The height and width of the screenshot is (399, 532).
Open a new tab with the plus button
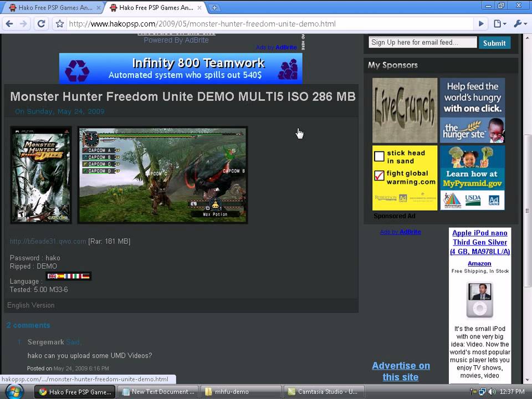coord(214,7)
